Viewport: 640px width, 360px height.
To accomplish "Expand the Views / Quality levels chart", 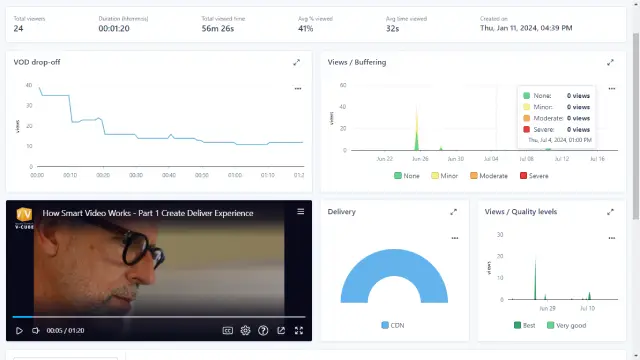I will pyautogui.click(x=610, y=212).
